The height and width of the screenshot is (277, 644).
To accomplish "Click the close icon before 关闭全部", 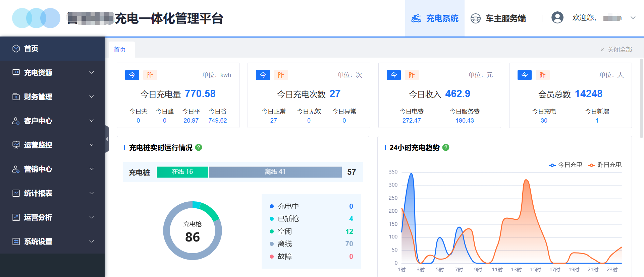I will [x=602, y=50].
